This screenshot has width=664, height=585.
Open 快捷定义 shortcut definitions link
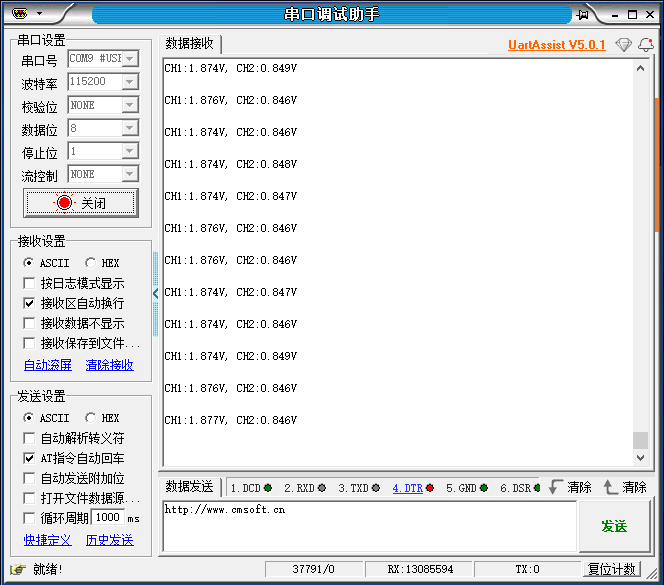tap(48, 540)
